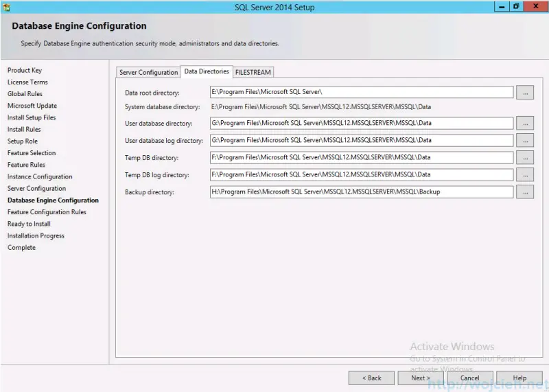The width and height of the screenshot is (549, 392).
Task: Select Install Setup Files step
Action: coord(32,117)
